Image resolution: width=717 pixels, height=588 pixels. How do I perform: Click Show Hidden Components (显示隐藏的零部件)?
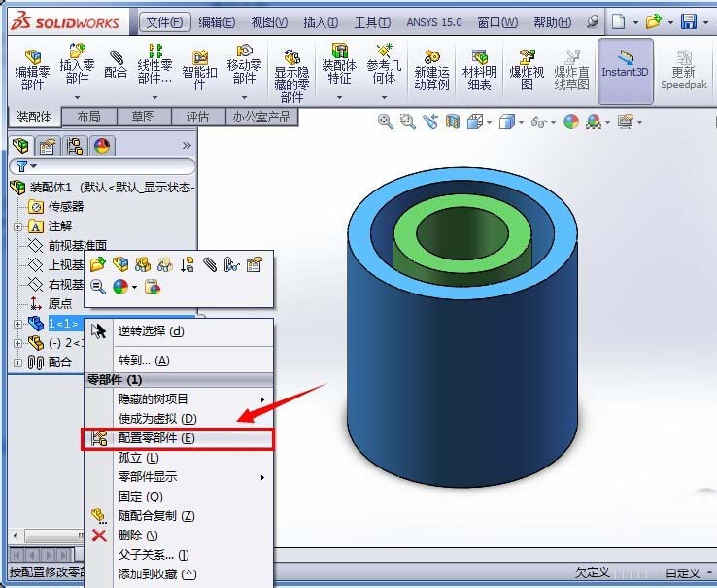pos(291,76)
